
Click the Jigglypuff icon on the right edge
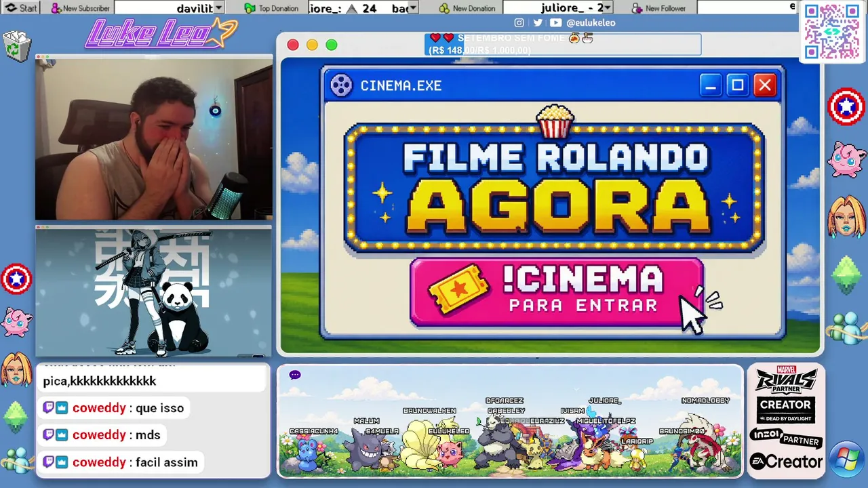click(x=847, y=159)
